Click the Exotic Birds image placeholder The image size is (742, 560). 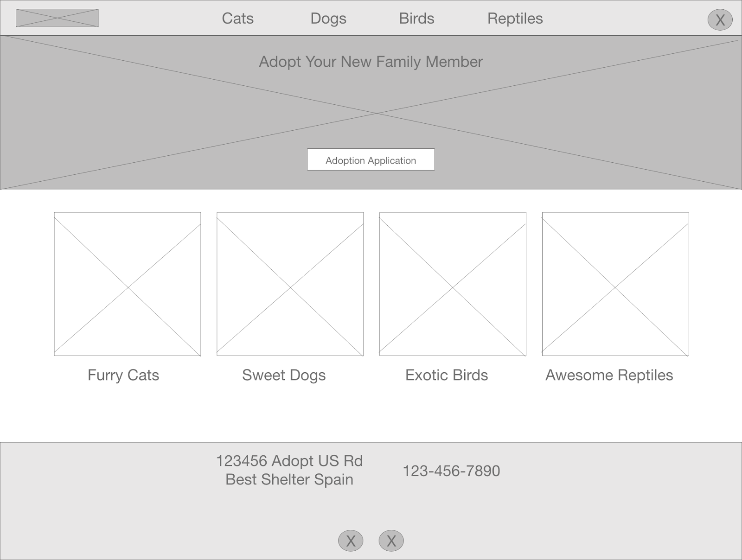[452, 285]
